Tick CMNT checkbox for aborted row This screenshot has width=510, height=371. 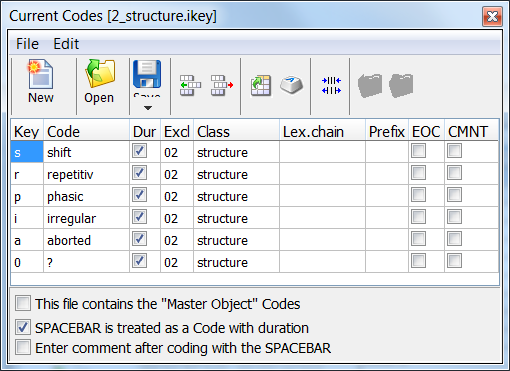coord(454,239)
